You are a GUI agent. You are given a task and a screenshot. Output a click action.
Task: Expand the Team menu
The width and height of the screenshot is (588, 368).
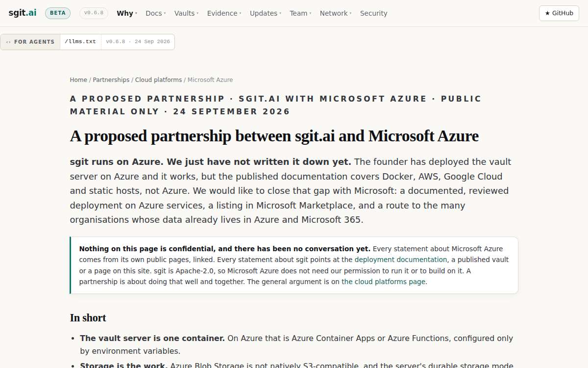click(x=300, y=13)
